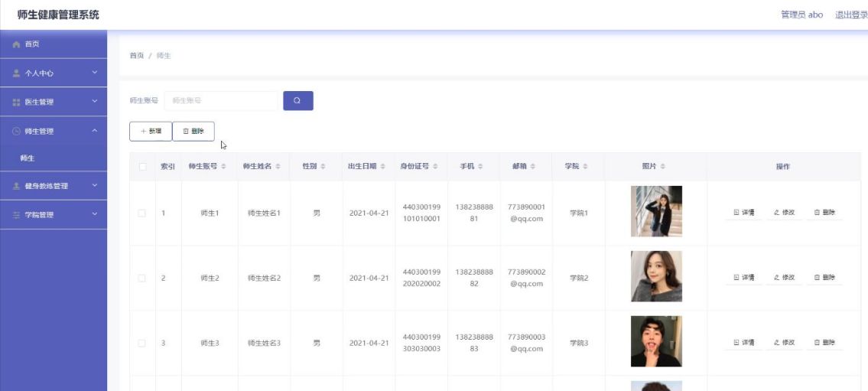Viewport: 868px width, 391px height.
Task: Tick the select-all header checkbox
Action: pos(143,167)
